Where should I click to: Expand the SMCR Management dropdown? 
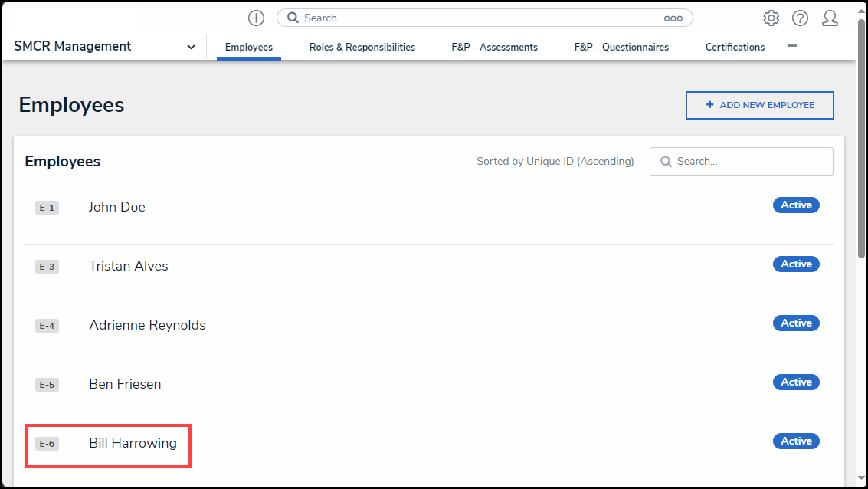tap(191, 47)
